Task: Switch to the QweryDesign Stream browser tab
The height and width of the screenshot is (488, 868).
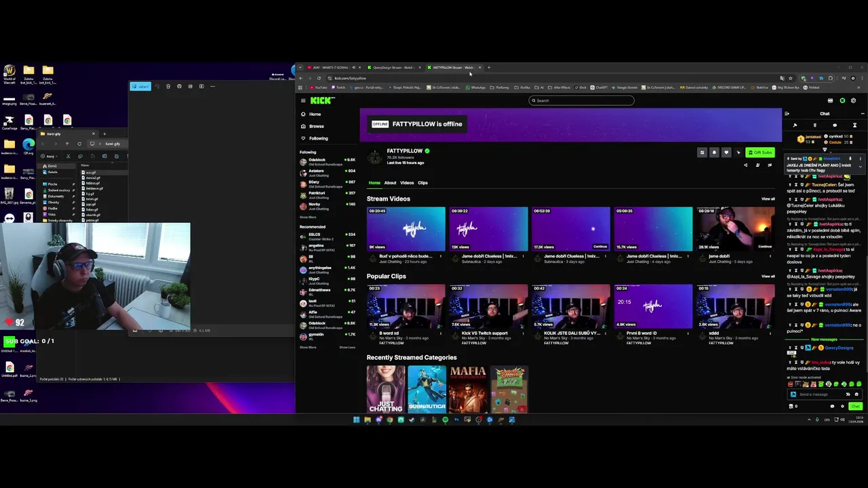Action: pyautogui.click(x=393, y=67)
